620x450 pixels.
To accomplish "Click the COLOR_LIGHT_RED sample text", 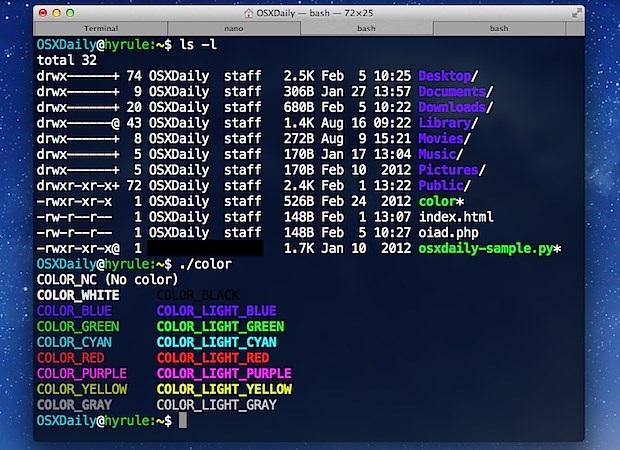I will tap(213, 358).
